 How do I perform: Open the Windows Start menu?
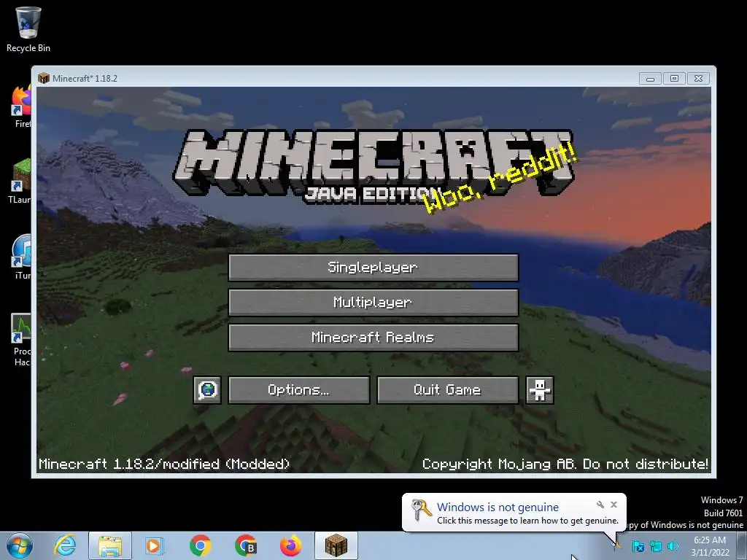pyautogui.click(x=20, y=545)
